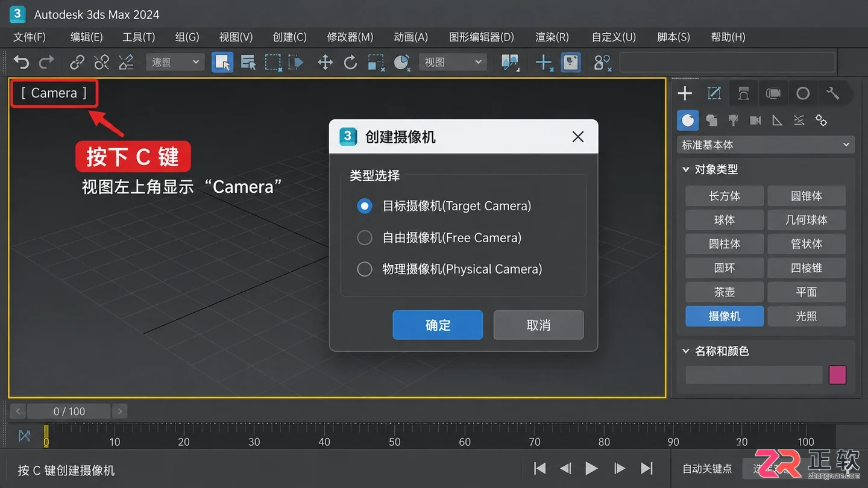
Task: Open the Select by Name list icon
Action: pyautogui.click(x=248, y=62)
